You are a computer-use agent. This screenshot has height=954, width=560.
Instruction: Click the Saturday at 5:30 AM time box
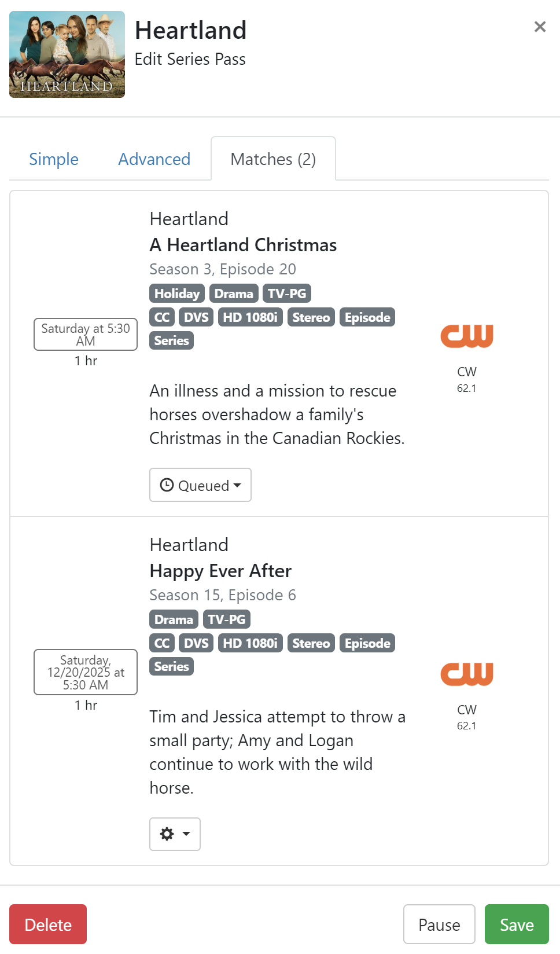(86, 335)
